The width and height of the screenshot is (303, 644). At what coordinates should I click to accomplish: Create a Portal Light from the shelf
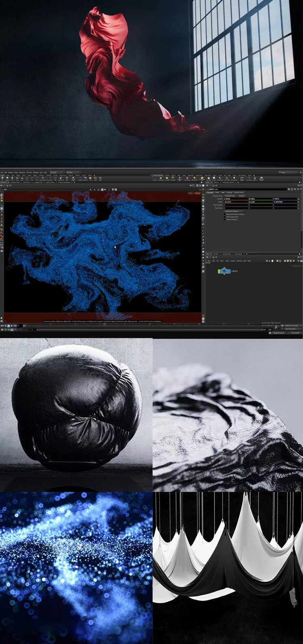227,178
